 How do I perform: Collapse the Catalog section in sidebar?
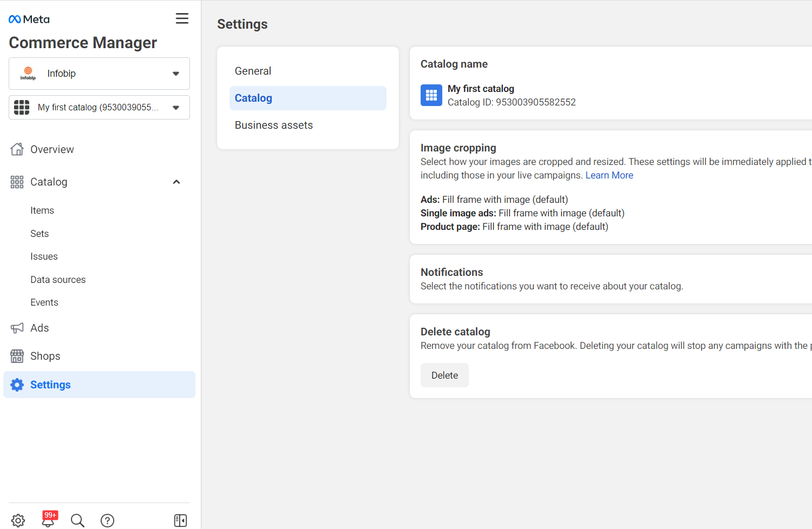(176, 182)
